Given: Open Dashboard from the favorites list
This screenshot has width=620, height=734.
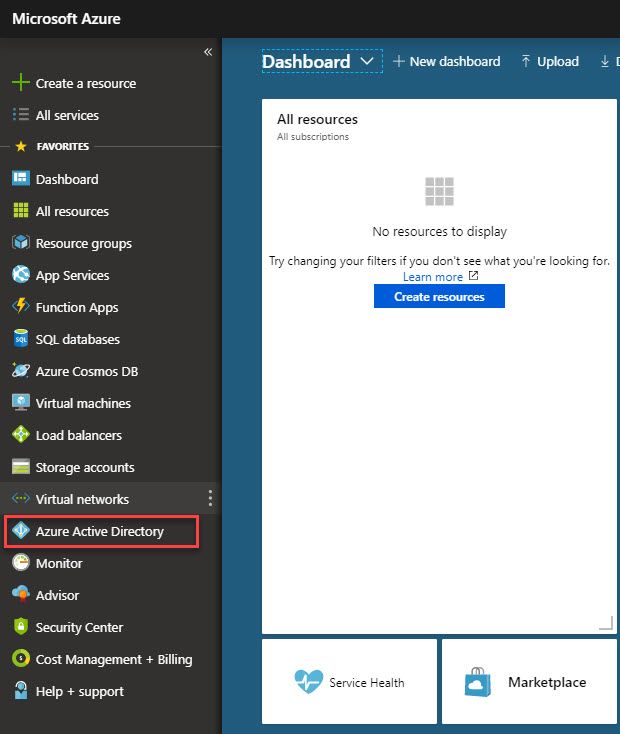Looking at the screenshot, I should click(67, 179).
